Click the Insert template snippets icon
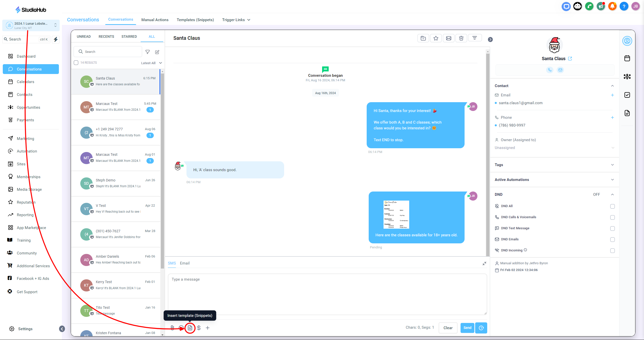Image resolution: width=644 pixels, height=340 pixels. 190,328
